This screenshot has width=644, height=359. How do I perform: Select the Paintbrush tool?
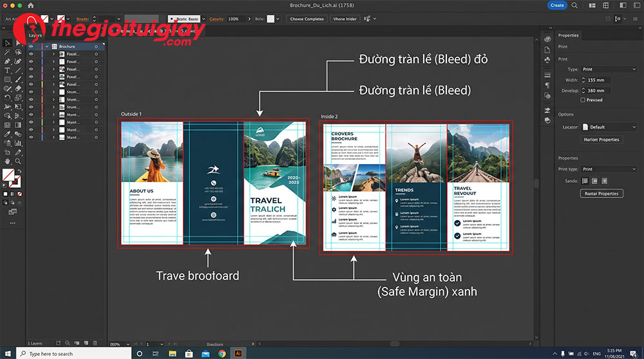(x=18, y=80)
